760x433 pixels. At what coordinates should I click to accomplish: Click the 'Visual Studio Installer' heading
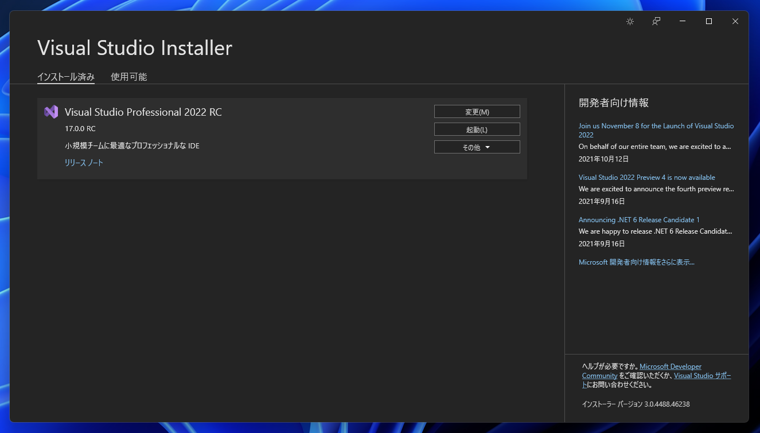(x=135, y=48)
